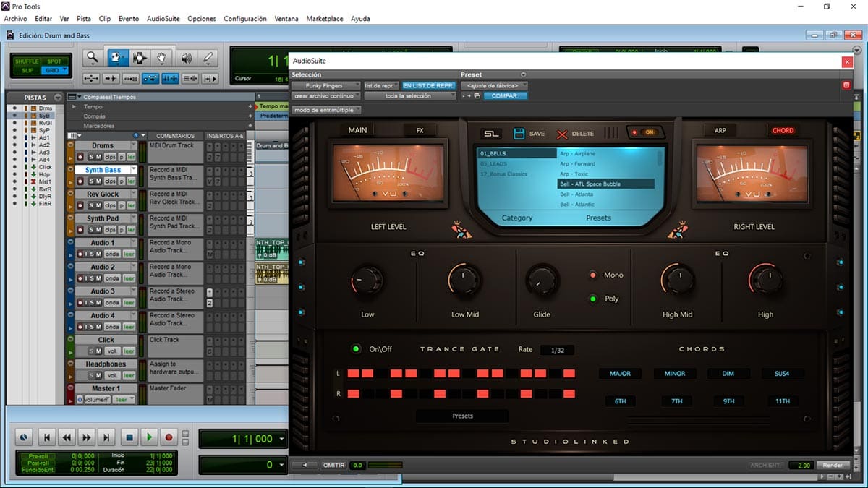Open the Archivo menu
Screen dimensions: 868x488
(x=14, y=18)
